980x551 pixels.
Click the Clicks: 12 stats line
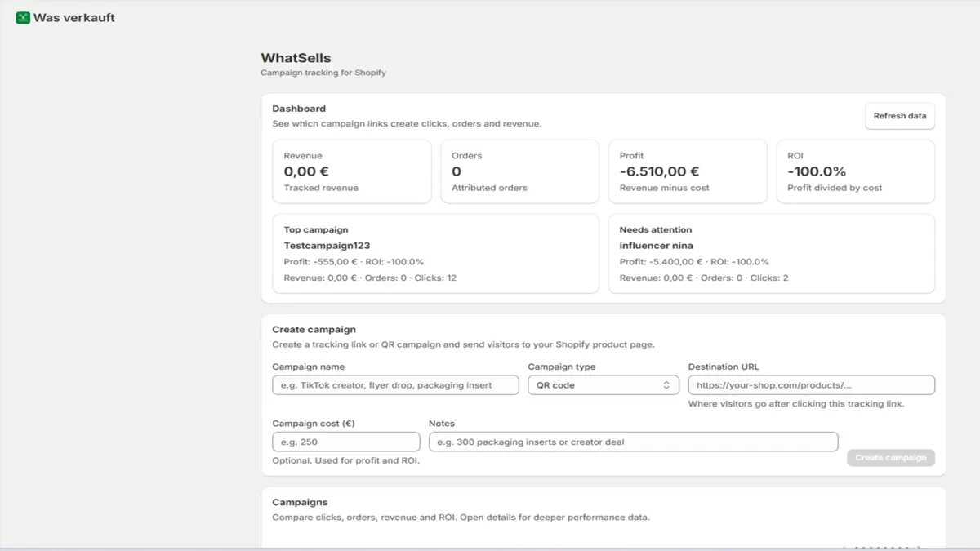(x=370, y=278)
